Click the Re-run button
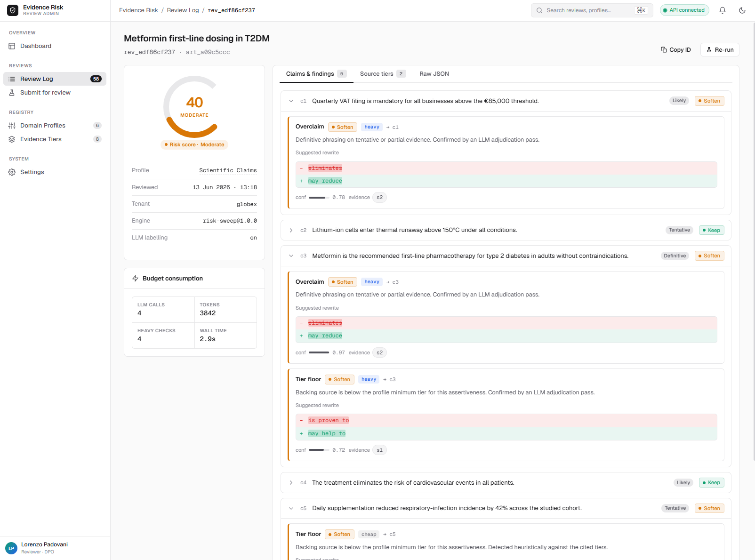This screenshot has width=755, height=560. tap(720, 49)
